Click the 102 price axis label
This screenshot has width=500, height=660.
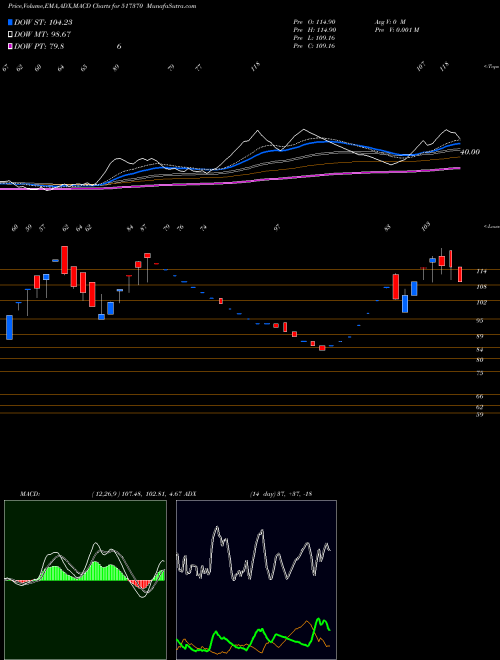point(481,302)
